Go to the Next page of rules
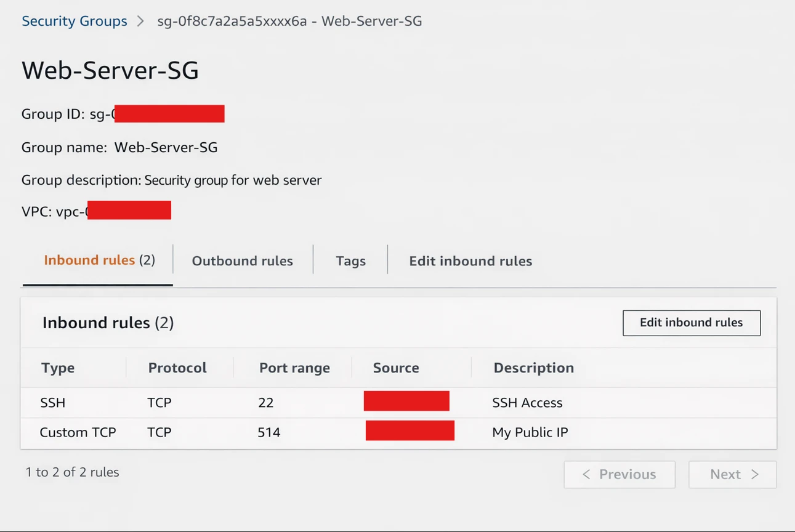Screen dimensions: 795x532 pos(732,474)
